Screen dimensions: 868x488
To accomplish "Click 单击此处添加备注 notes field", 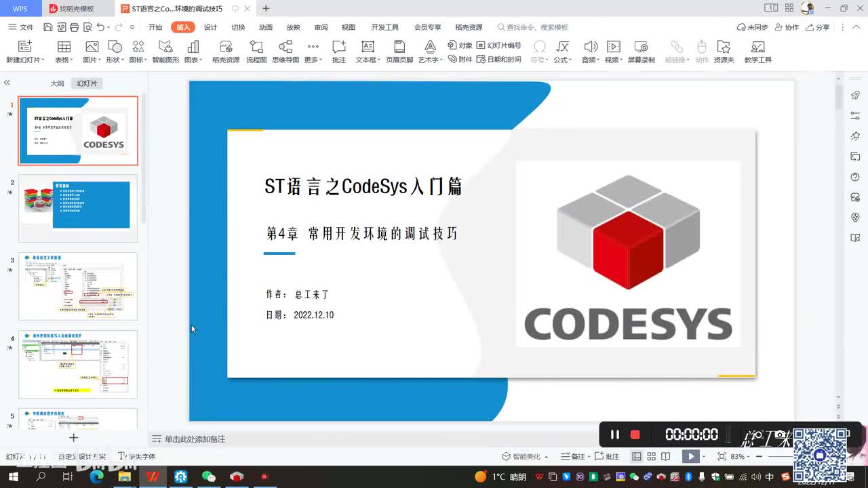I will tap(195, 439).
